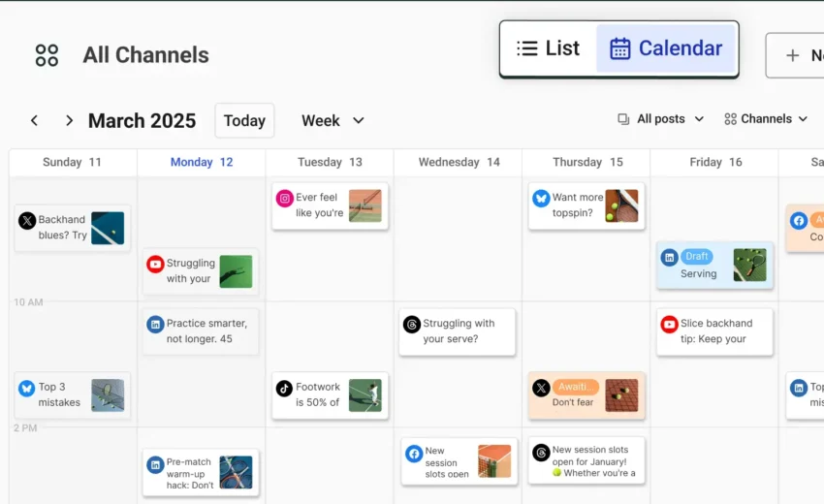Open the Week view dropdown

(x=333, y=121)
